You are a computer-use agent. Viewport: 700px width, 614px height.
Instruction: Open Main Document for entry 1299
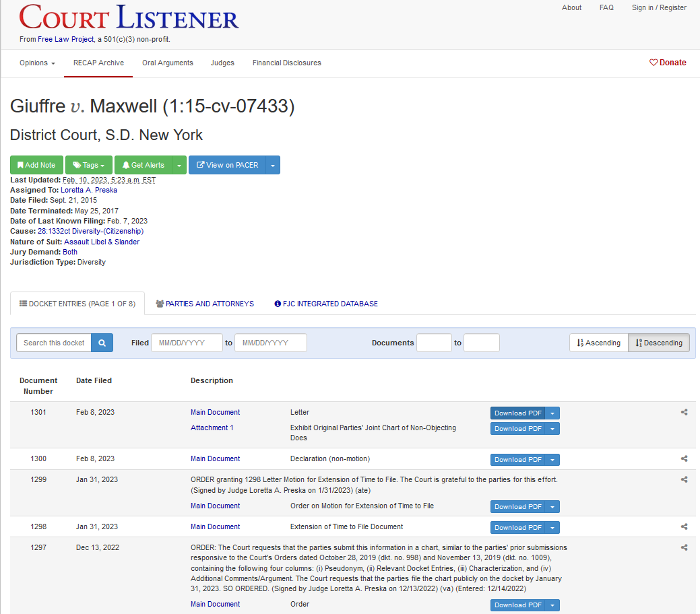pos(215,506)
